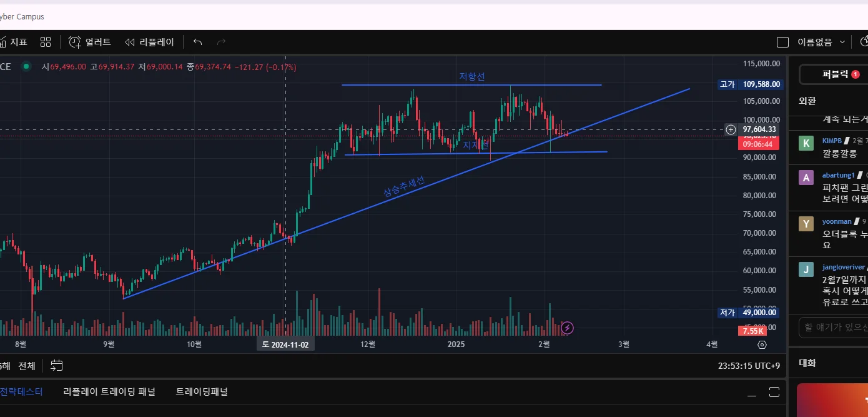This screenshot has width=868, height=417.
Task: Maximize the bottom panel
Action: [774, 392]
